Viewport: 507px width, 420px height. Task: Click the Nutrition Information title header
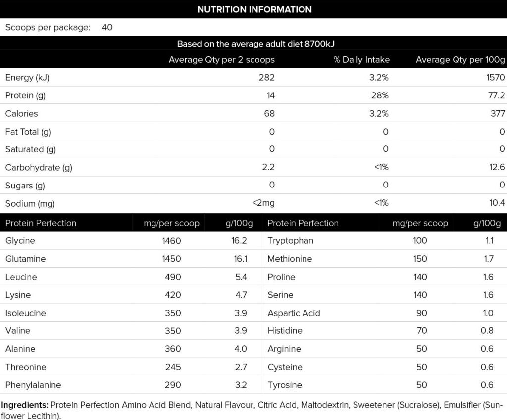(x=254, y=9)
